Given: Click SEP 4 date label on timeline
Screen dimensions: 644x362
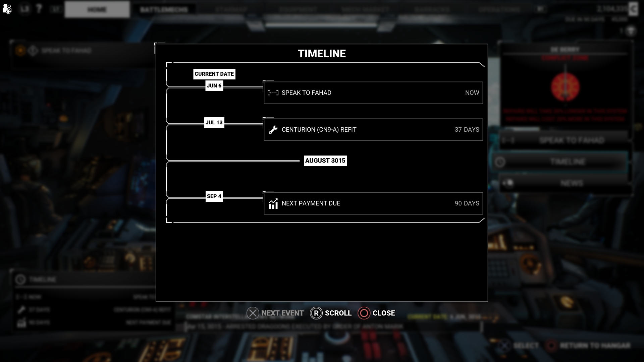Looking at the screenshot, I should (214, 196).
